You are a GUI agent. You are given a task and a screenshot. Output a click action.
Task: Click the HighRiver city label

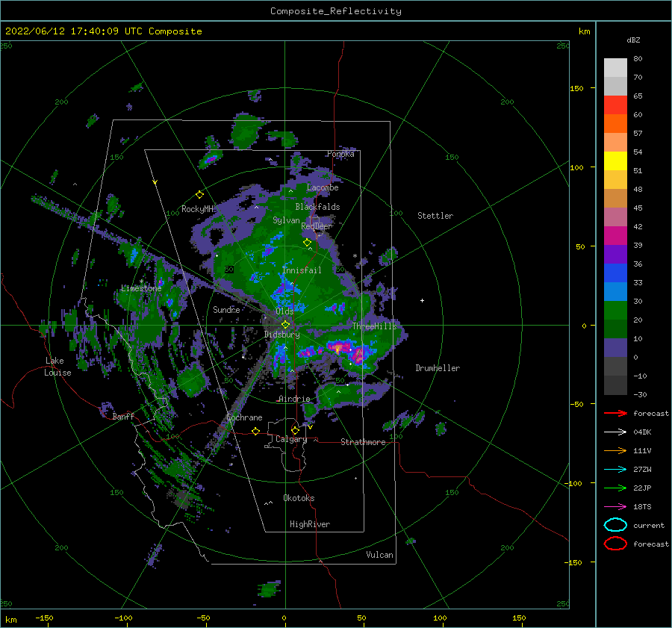(x=310, y=524)
